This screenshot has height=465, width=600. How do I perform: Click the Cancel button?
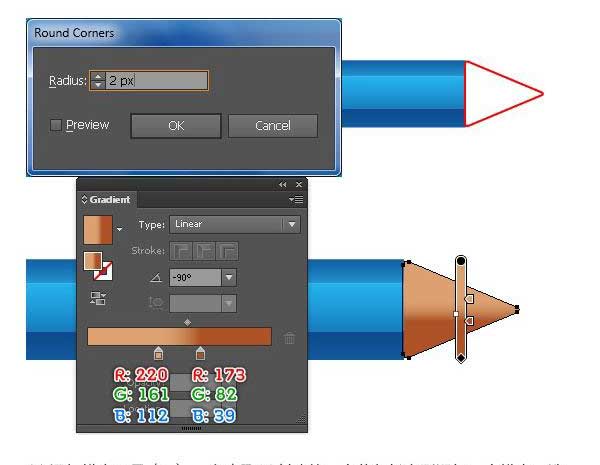coord(273,126)
